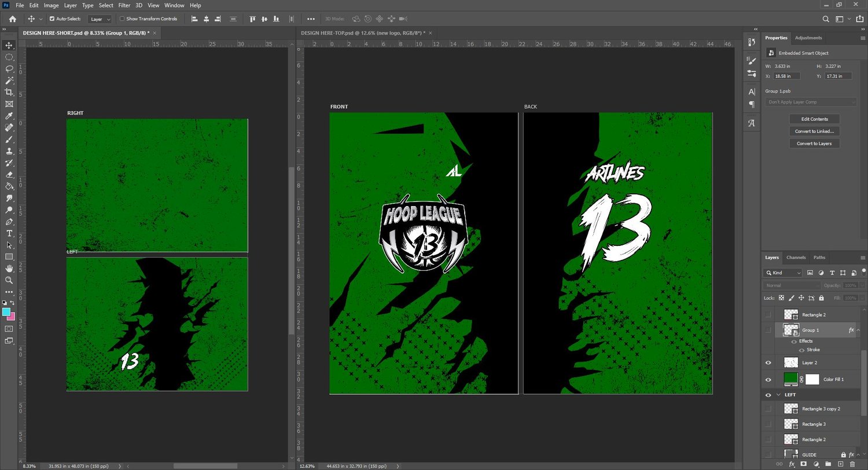Select the Eraser tool
This screenshot has height=470, width=868.
(9, 175)
